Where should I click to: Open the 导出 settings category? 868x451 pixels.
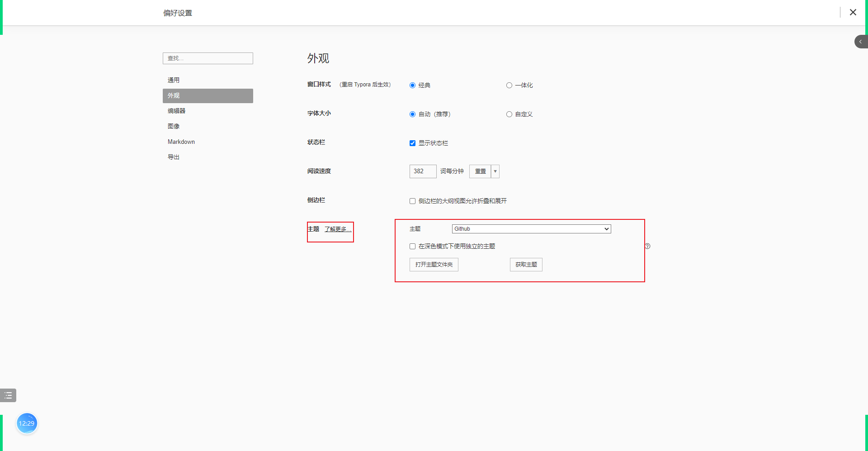pyautogui.click(x=208, y=157)
